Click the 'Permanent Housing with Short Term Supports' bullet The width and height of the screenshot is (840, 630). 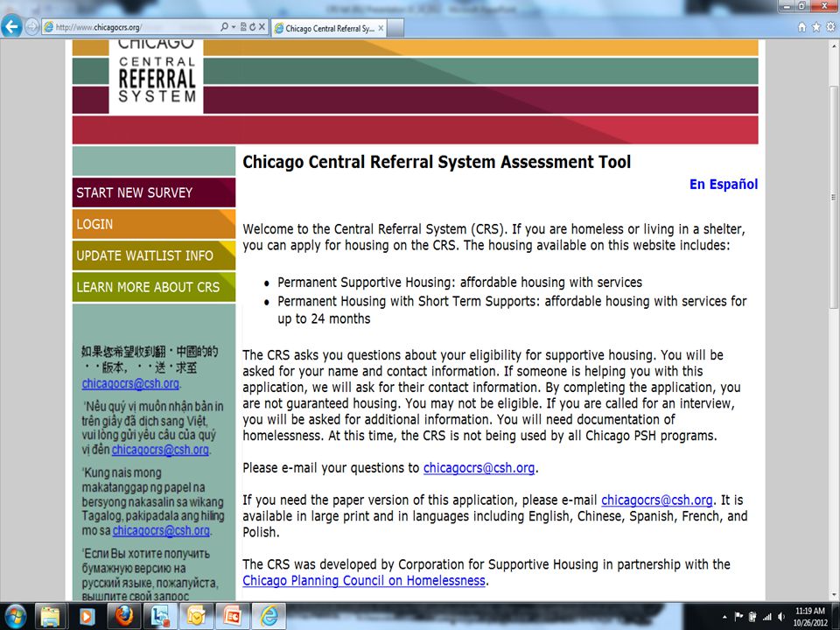(x=512, y=310)
